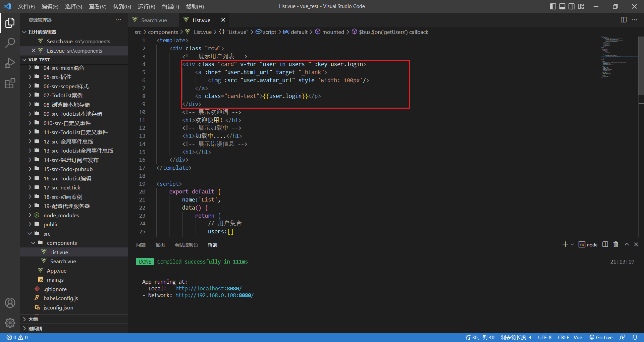Screen dimensions: 644x342
Task: Open the Search view in activity bar
Action: click(x=10, y=43)
